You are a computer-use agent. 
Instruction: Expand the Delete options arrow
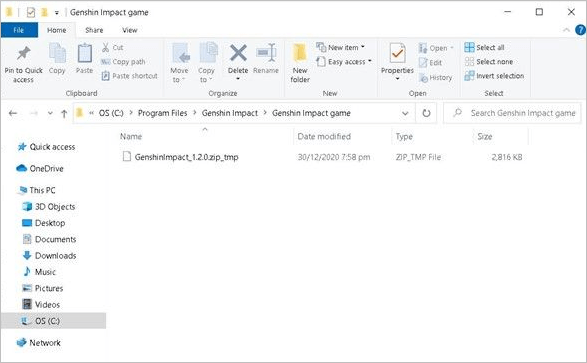tap(238, 79)
